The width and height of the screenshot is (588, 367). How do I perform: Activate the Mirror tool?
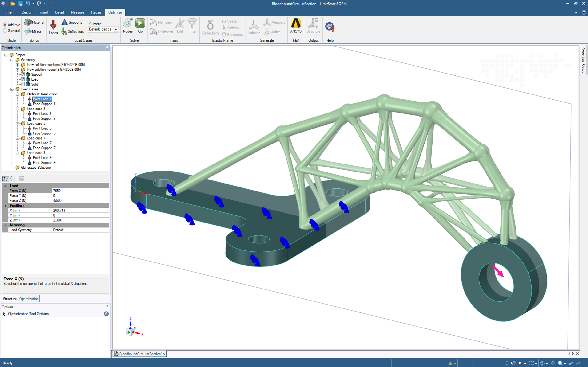[x=33, y=31]
